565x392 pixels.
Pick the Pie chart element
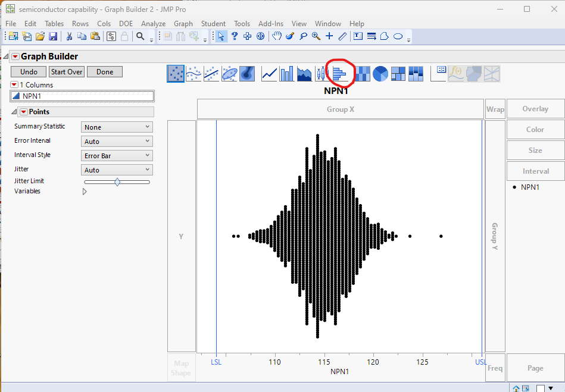coord(380,74)
